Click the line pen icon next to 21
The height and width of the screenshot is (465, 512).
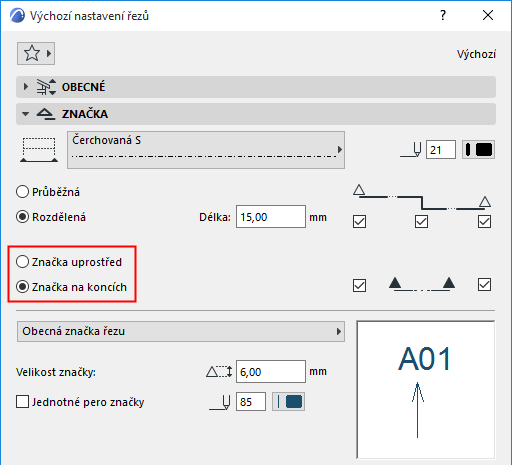(411, 150)
